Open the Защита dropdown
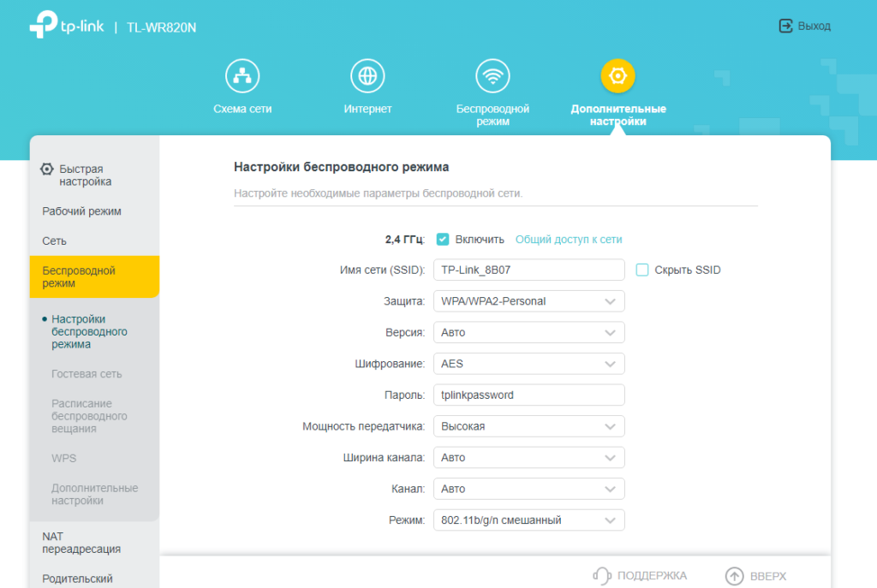 528,301
